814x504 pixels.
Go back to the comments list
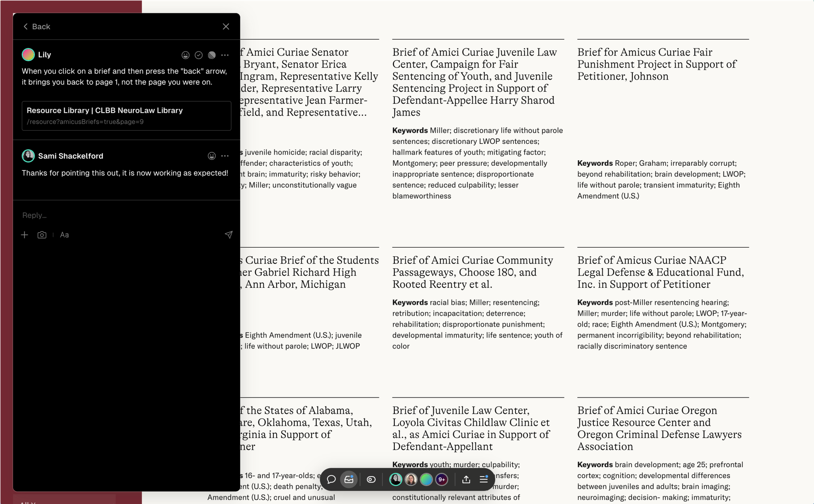tap(37, 27)
